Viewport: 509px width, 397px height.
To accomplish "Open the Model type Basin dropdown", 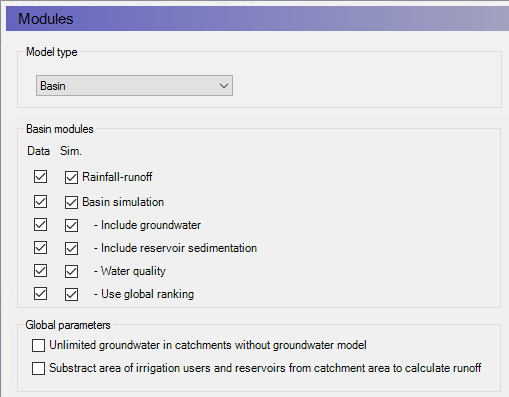I will 134,86.
